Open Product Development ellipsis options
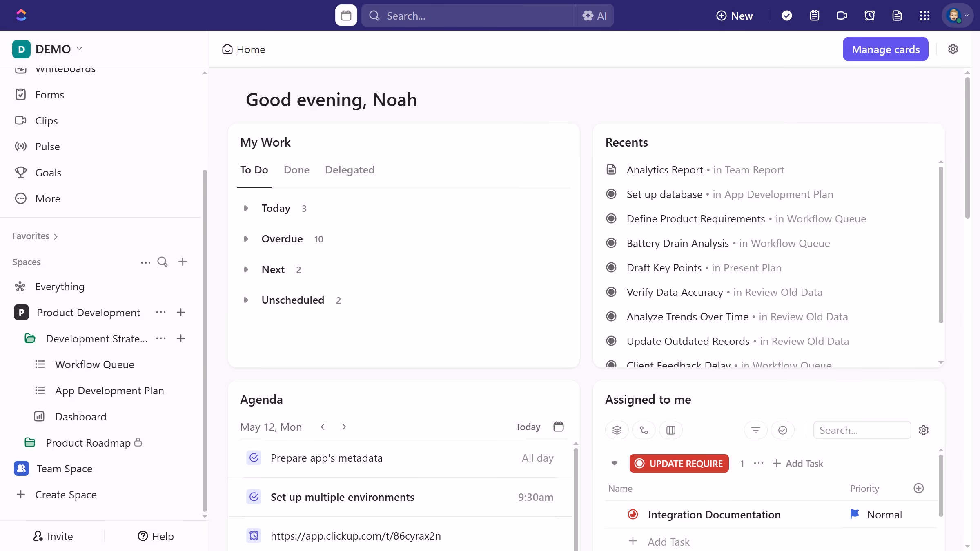 point(161,312)
